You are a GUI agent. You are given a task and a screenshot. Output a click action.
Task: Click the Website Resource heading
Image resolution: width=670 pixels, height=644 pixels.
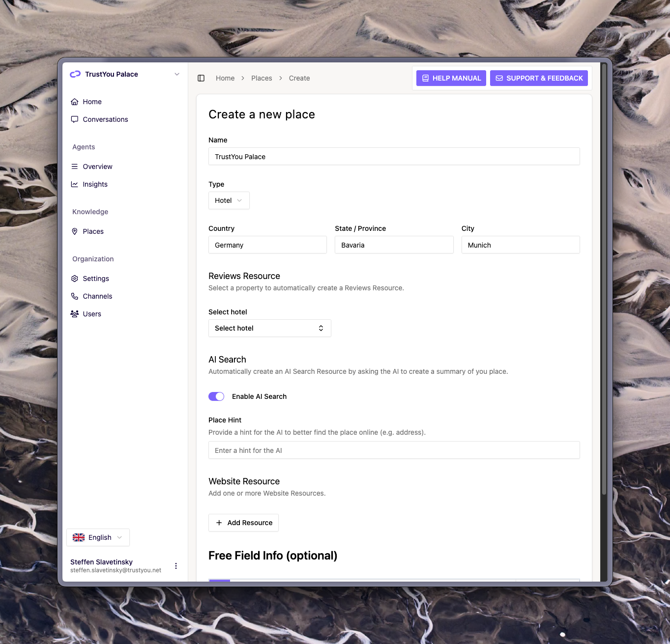point(244,481)
